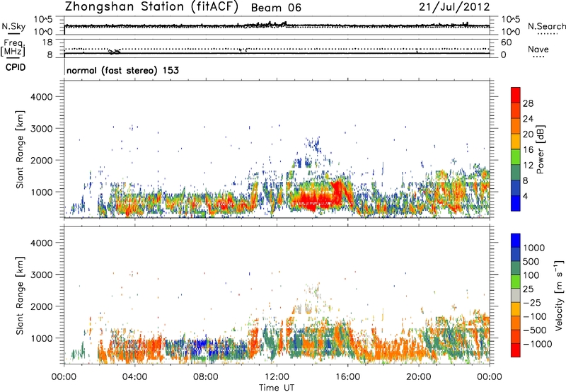Click the 'N.Sky' legend label

[x=13, y=26]
